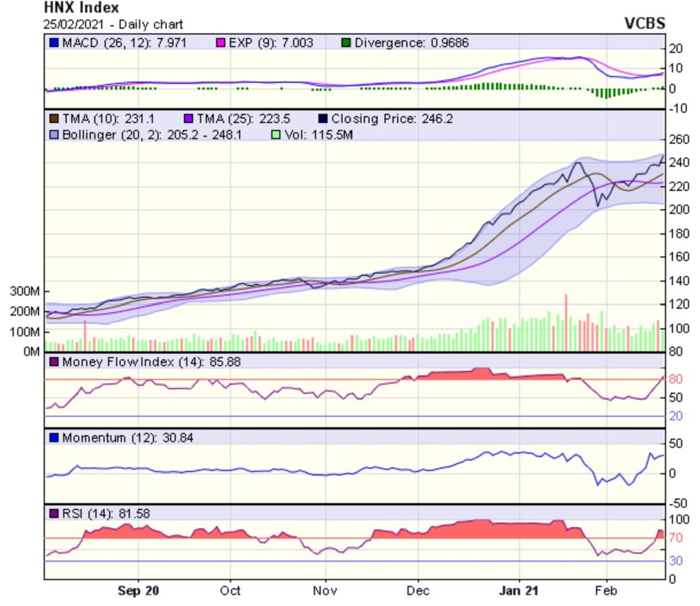The width and height of the screenshot is (700, 606).
Task: Click the magenta EXP (9) legend swatch
Action: [x=221, y=43]
